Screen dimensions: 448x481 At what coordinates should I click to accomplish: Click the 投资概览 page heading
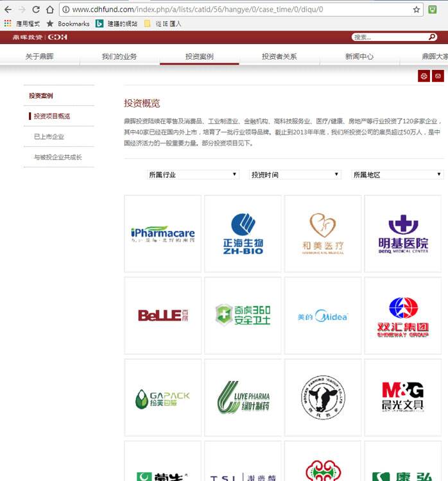tap(142, 103)
